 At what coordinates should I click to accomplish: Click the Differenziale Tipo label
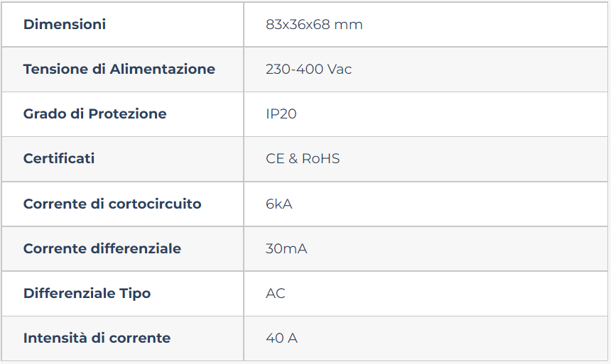coord(87,294)
